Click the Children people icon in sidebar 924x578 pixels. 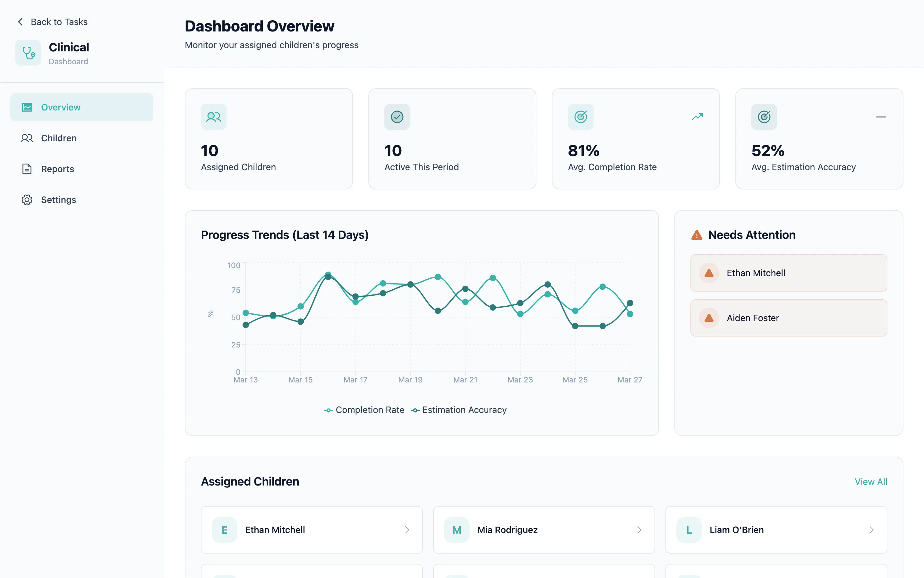(27, 138)
